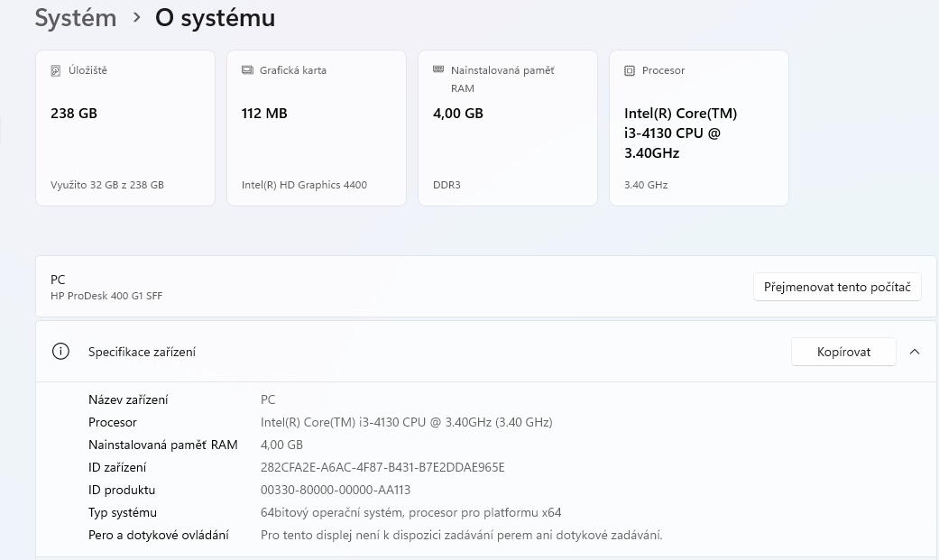
Task: Select the ID produktu value 00330-80000-00000-AA113
Action: [336, 490]
